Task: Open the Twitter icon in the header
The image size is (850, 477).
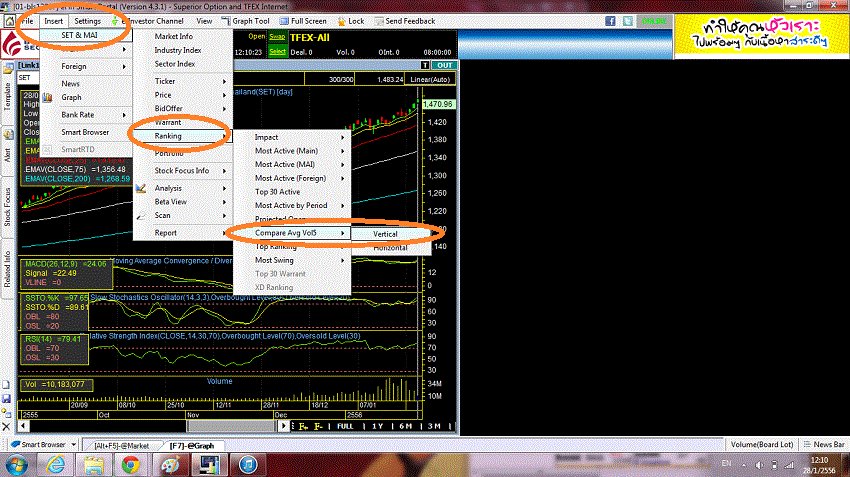Action: pyautogui.click(x=628, y=21)
